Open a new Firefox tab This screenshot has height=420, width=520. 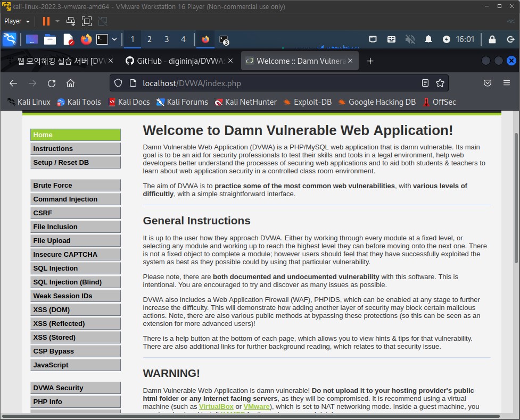point(370,61)
